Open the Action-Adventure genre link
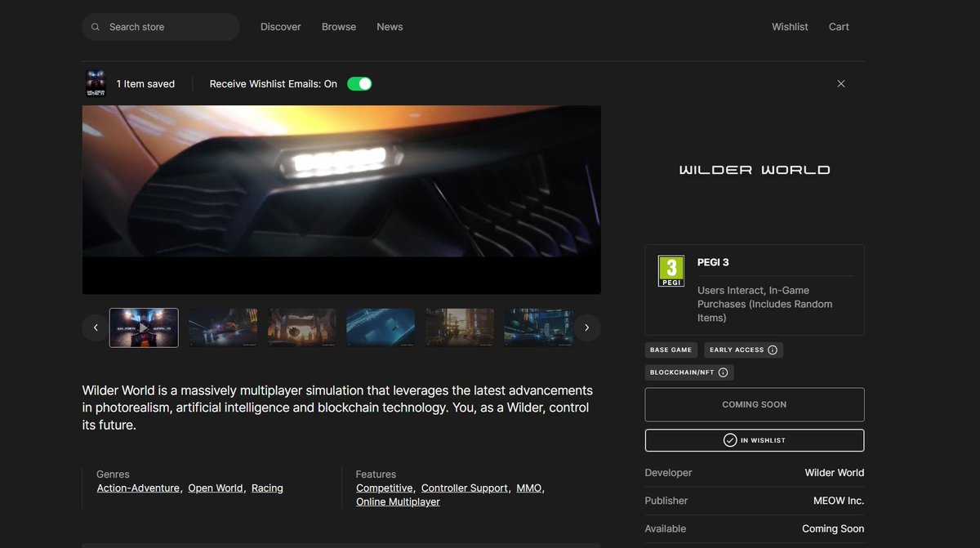The height and width of the screenshot is (548, 980). coord(138,488)
